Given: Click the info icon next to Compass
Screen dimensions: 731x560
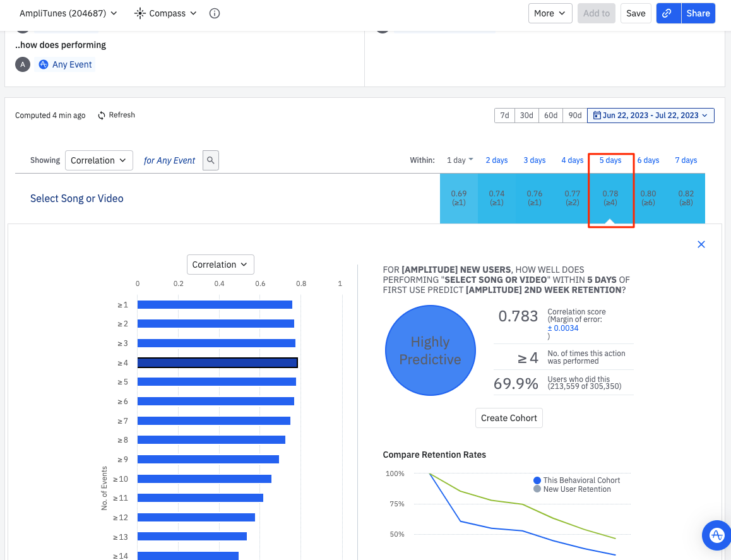Looking at the screenshot, I should (215, 13).
